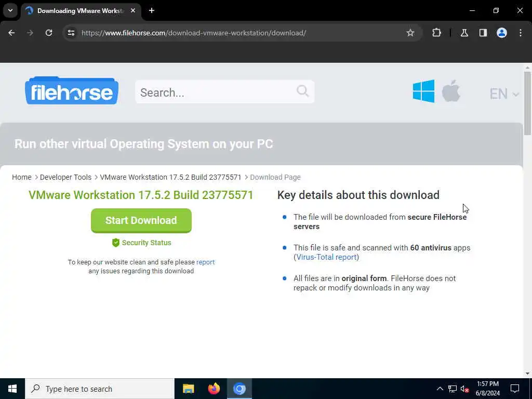Go to Home breadcrumb
This screenshot has height=399, width=532.
[22, 177]
